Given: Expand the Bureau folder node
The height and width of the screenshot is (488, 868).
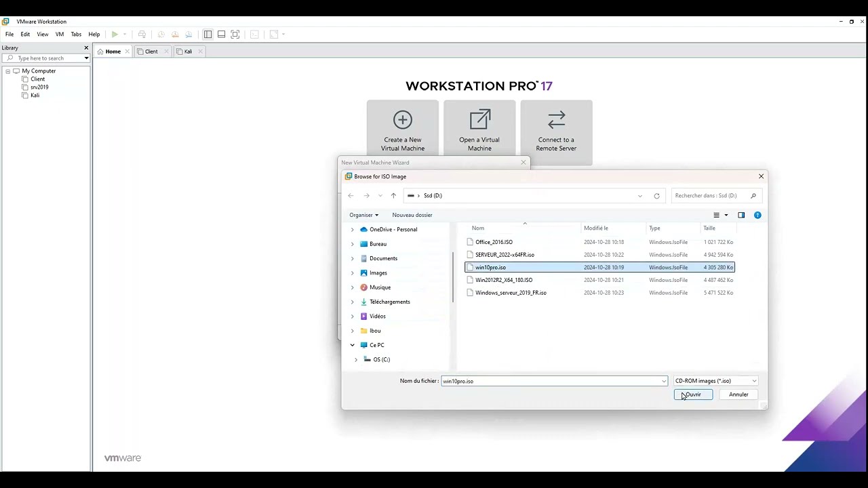Looking at the screenshot, I should click(352, 244).
